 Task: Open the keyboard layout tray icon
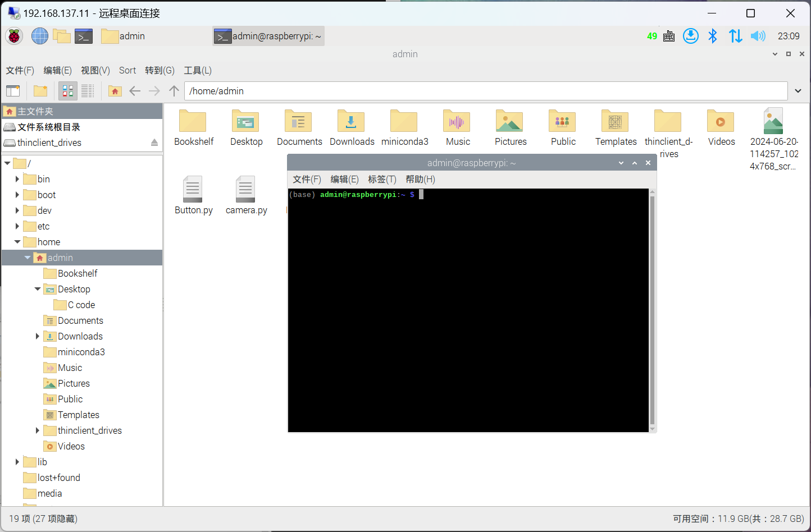pyautogui.click(x=669, y=36)
